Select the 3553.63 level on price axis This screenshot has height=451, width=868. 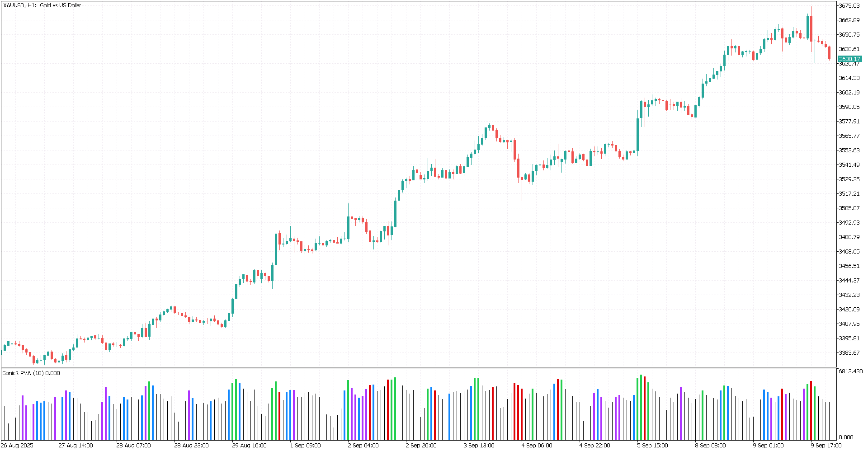[849, 150]
